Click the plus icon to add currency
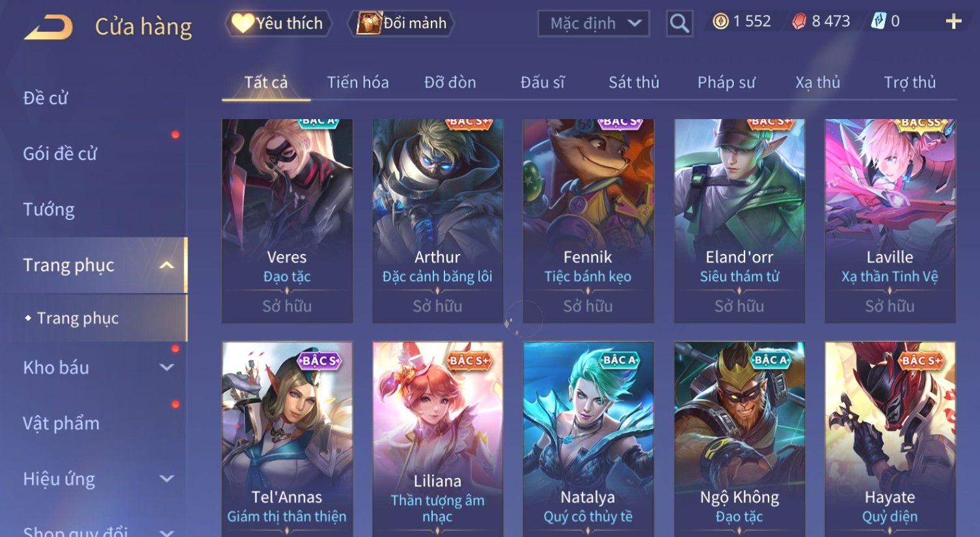The image size is (980, 537). [953, 21]
